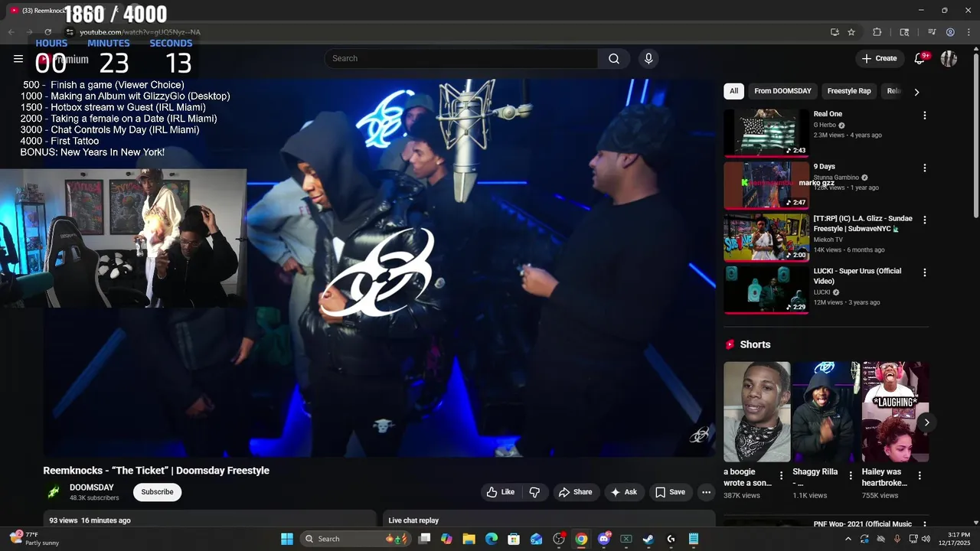Open options for LUCKI Super Urus video
This screenshot has width=980, height=551.
pyautogui.click(x=924, y=272)
